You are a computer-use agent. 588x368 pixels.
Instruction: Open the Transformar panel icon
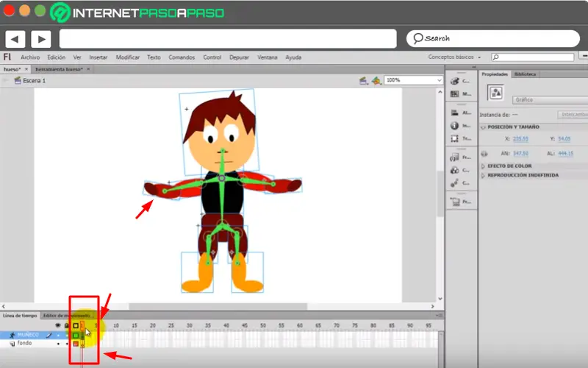454,138
